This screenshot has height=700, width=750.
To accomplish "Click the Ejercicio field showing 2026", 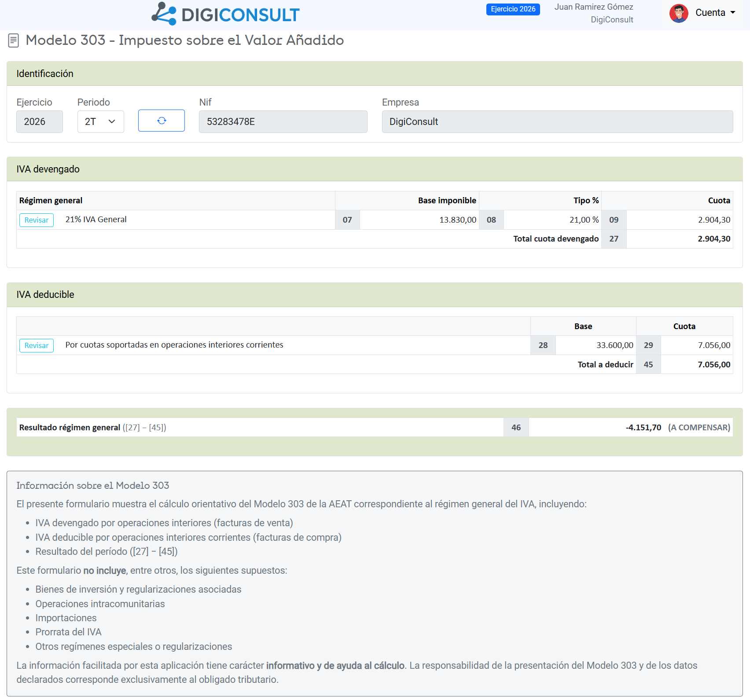I will (x=40, y=121).
